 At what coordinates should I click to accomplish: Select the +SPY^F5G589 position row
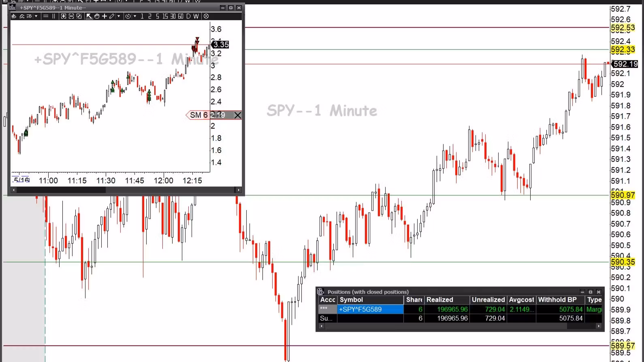pos(370,309)
